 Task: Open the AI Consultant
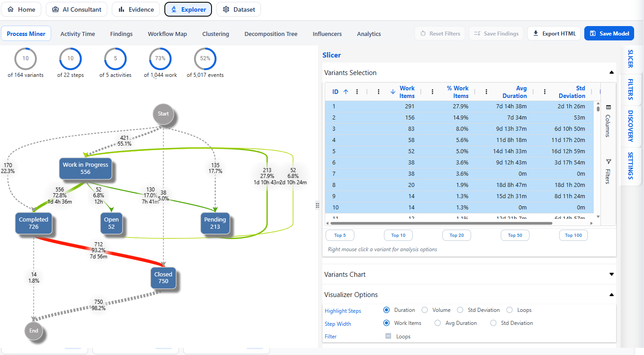pyautogui.click(x=76, y=9)
